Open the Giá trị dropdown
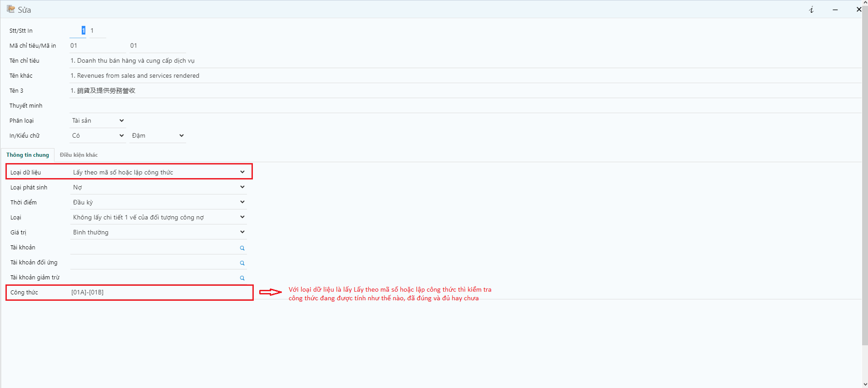The height and width of the screenshot is (388, 868). point(158,232)
